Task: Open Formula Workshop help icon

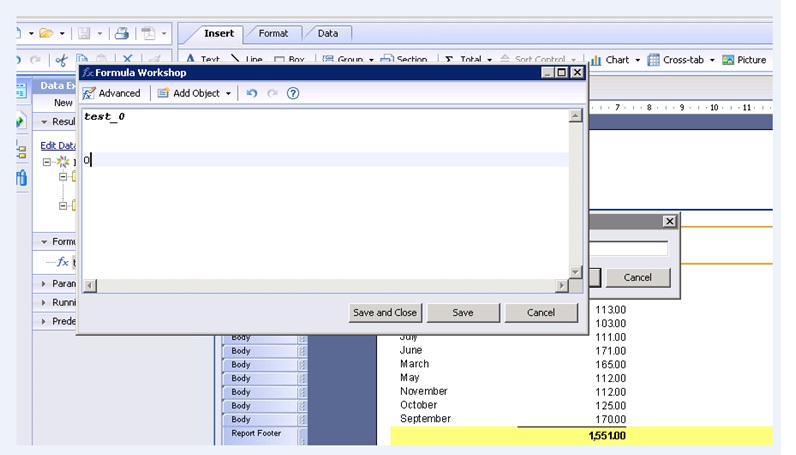Action: pos(293,93)
